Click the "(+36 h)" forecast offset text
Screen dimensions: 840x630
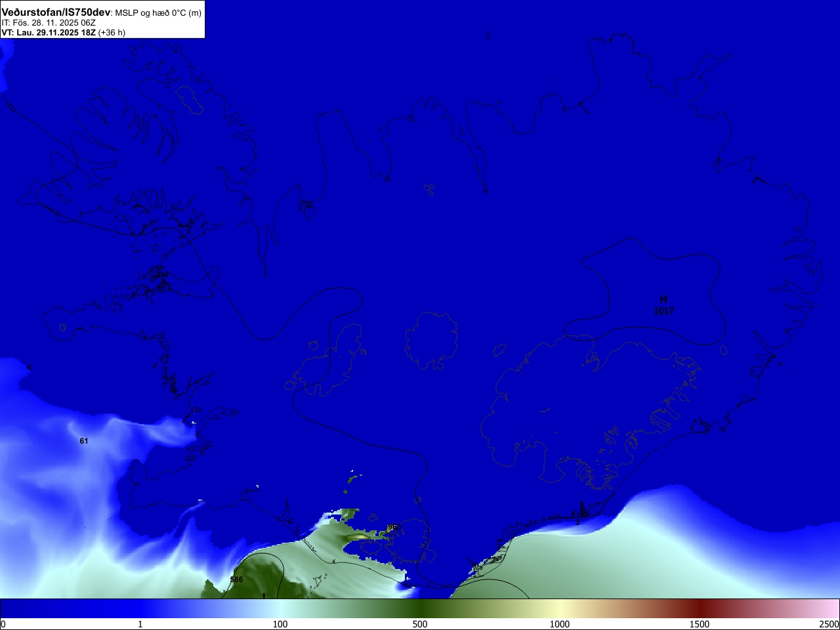(112, 32)
